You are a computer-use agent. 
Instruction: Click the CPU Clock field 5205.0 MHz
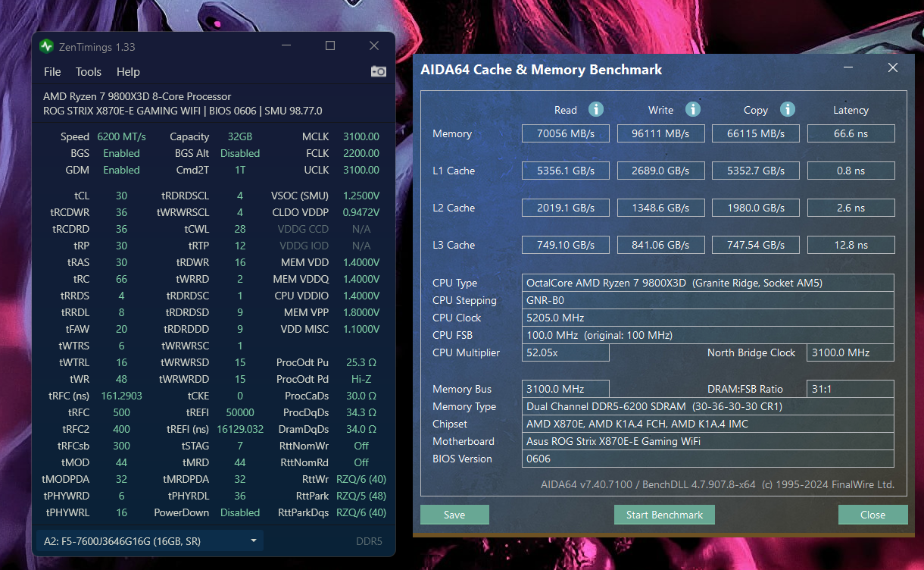[x=708, y=318]
